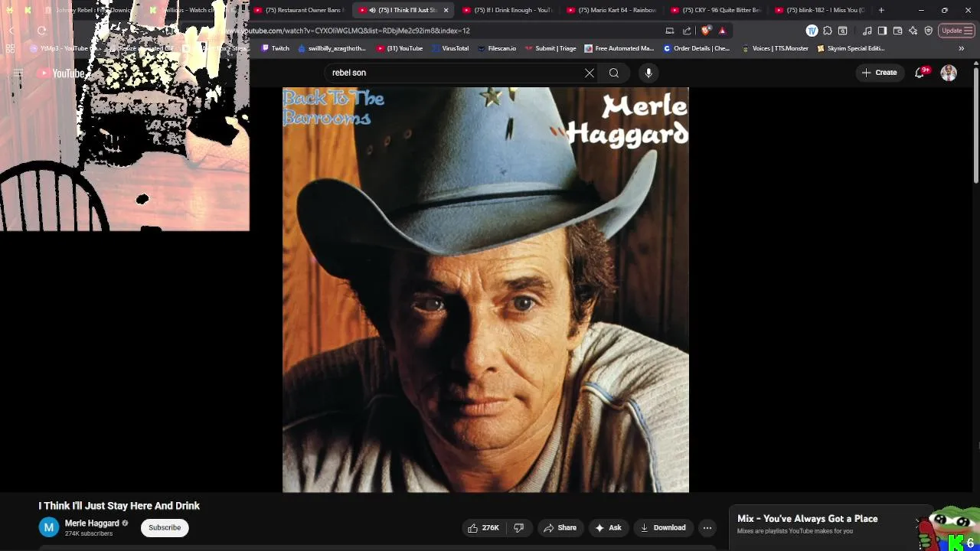This screenshot has width=980, height=551.
Task: Open YouTube notifications bell
Action: pos(920,73)
